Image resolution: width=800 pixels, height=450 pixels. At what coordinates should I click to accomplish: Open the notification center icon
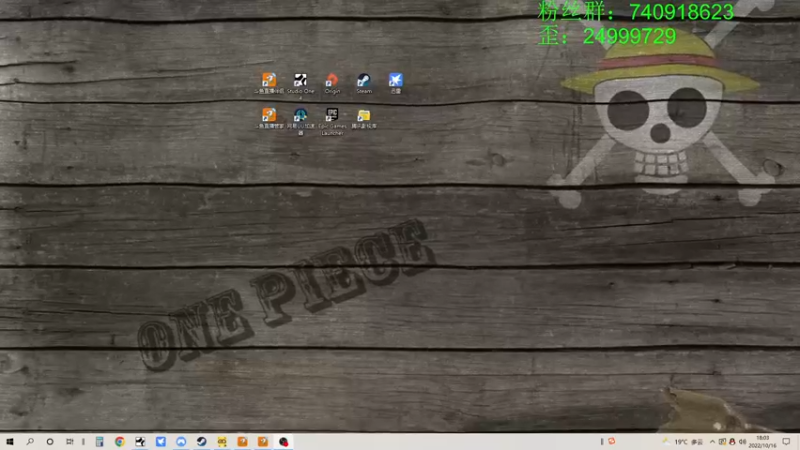pyautogui.click(x=786, y=442)
